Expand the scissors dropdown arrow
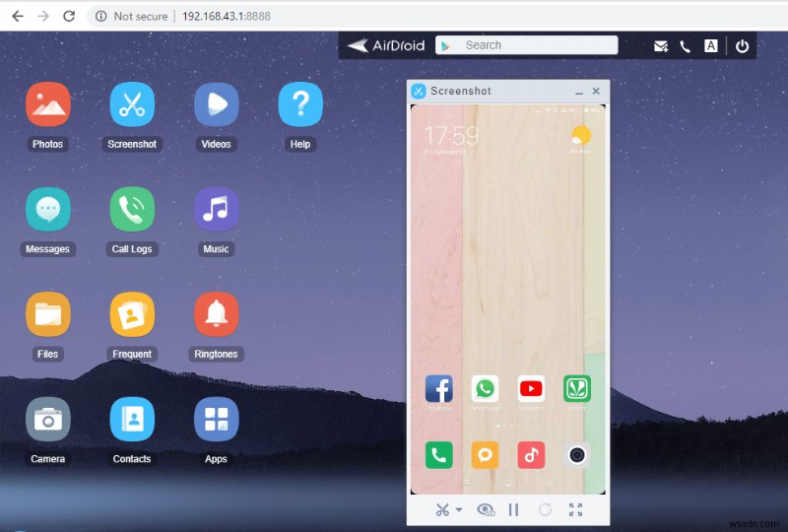Screen dimensions: 788x532 click(x=459, y=510)
